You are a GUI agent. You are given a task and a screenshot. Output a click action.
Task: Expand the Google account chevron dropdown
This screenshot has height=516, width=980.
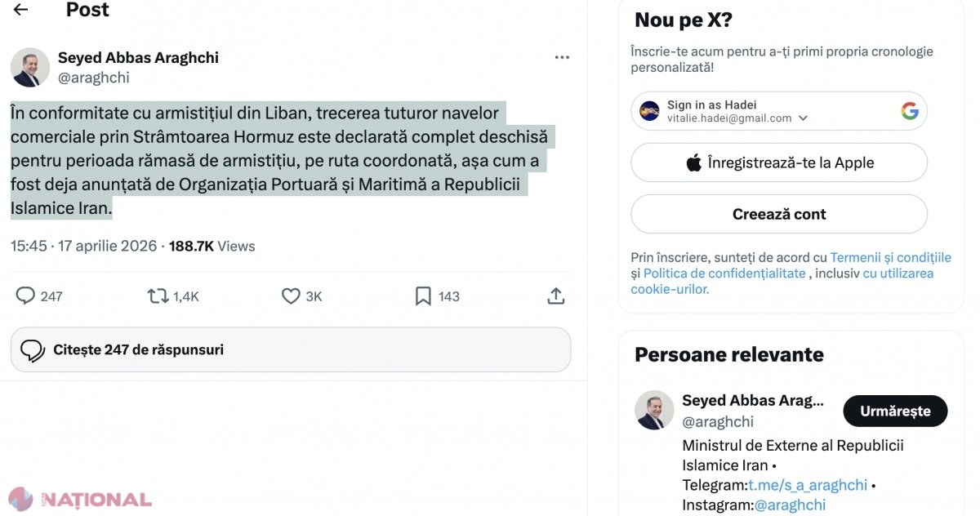click(x=803, y=118)
